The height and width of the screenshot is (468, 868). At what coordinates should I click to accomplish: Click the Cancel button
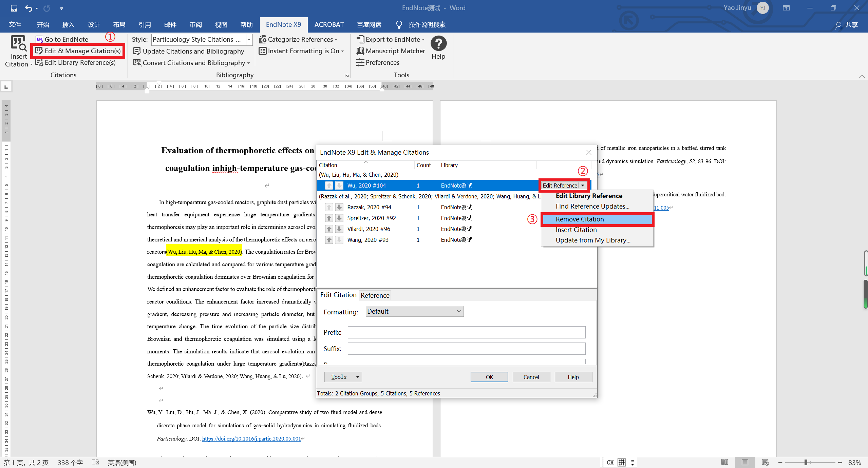[531, 377]
